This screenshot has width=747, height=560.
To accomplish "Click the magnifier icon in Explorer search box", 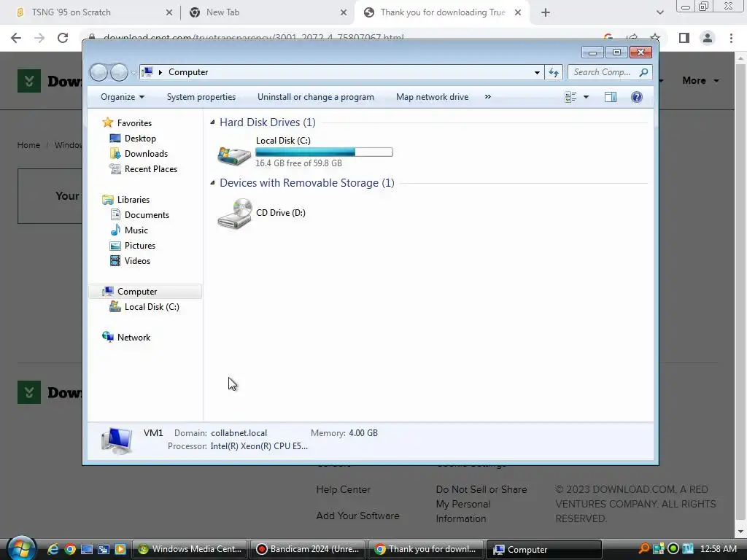I will (643, 72).
